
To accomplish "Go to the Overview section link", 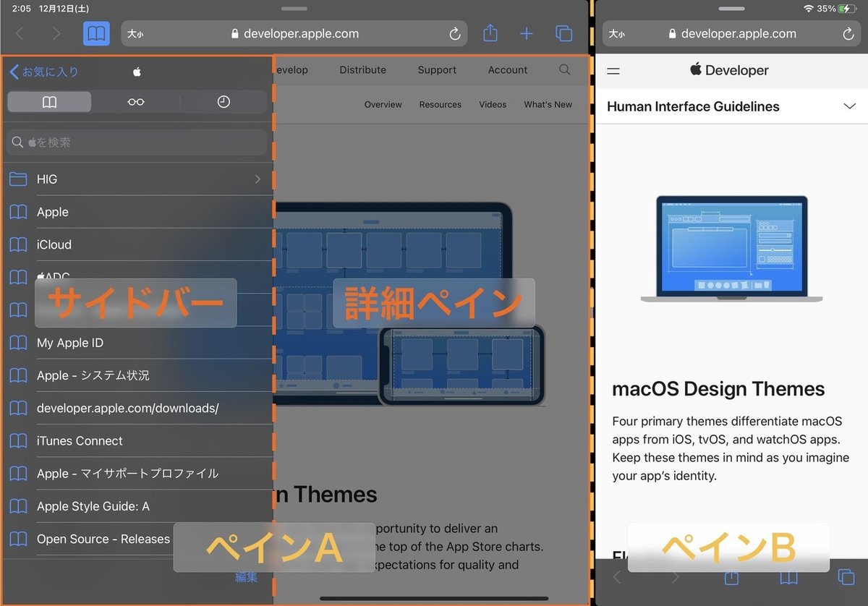I will 383,105.
